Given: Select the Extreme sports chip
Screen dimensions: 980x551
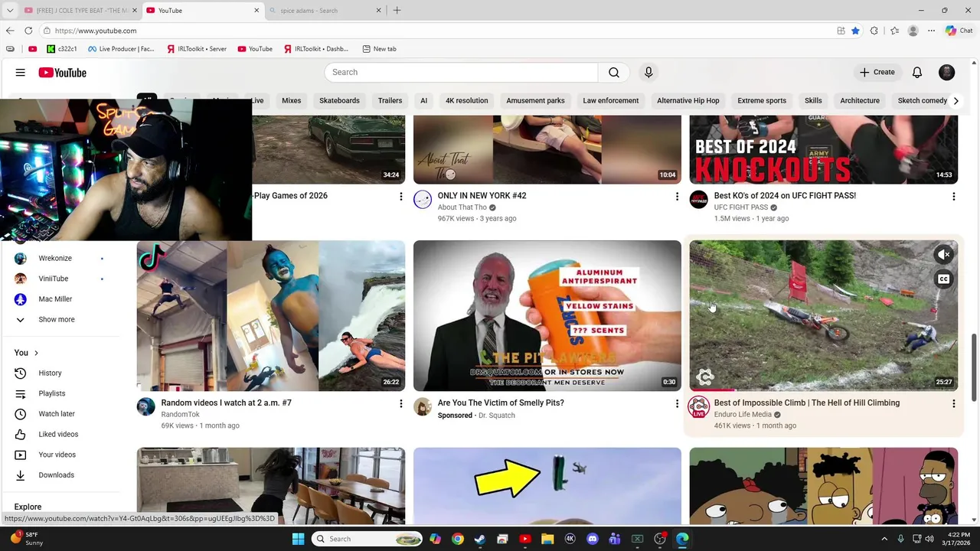Looking at the screenshot, I should [762, 101].
